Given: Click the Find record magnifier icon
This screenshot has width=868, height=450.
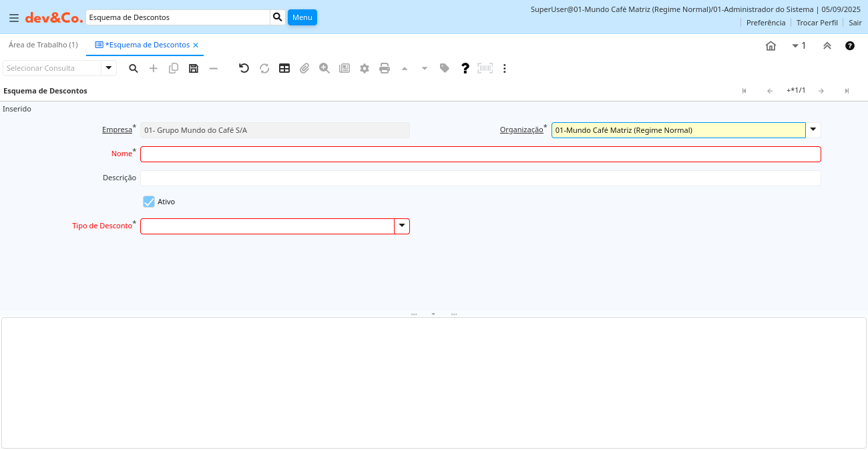Looking at the screenshot, I should click(134, 68).
